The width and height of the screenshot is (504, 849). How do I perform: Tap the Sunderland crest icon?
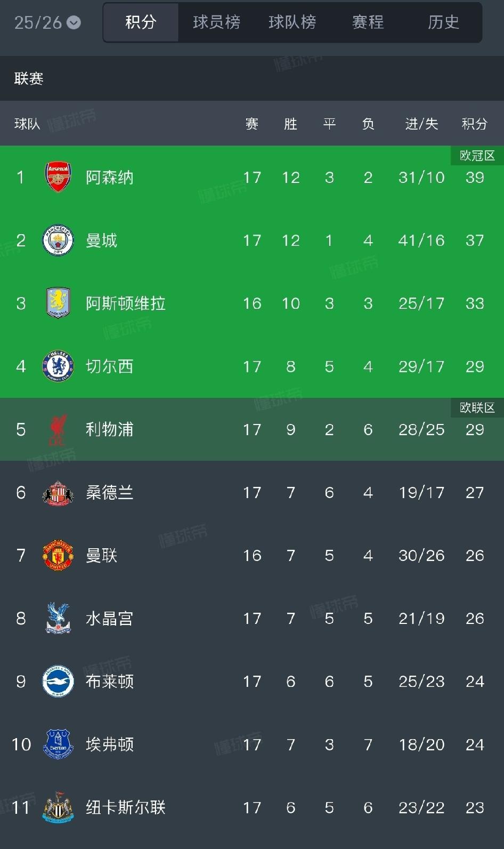click(x=58, y=492)
